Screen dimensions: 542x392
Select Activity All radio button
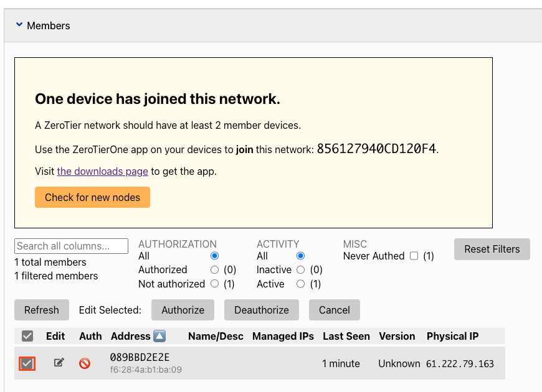click(300, 256)
